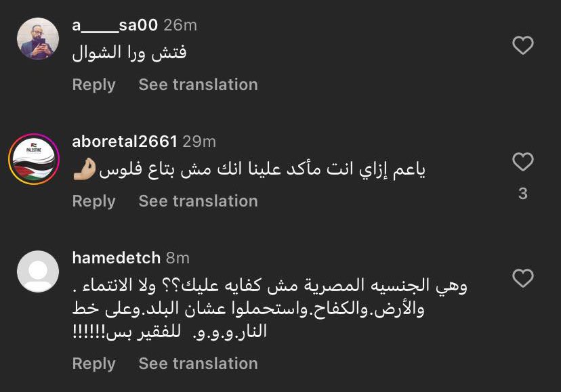Like aboretal2661's comment with heart icon
This screenshot has height=392, width=561.
click(x=522, y=162)
